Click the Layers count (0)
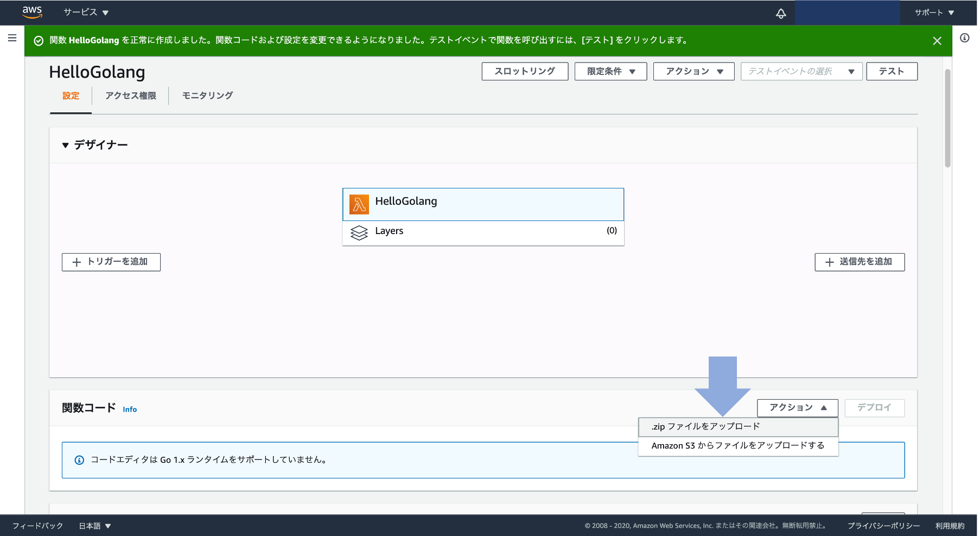Viewport: 980px width, 536px height. (612, 231)
